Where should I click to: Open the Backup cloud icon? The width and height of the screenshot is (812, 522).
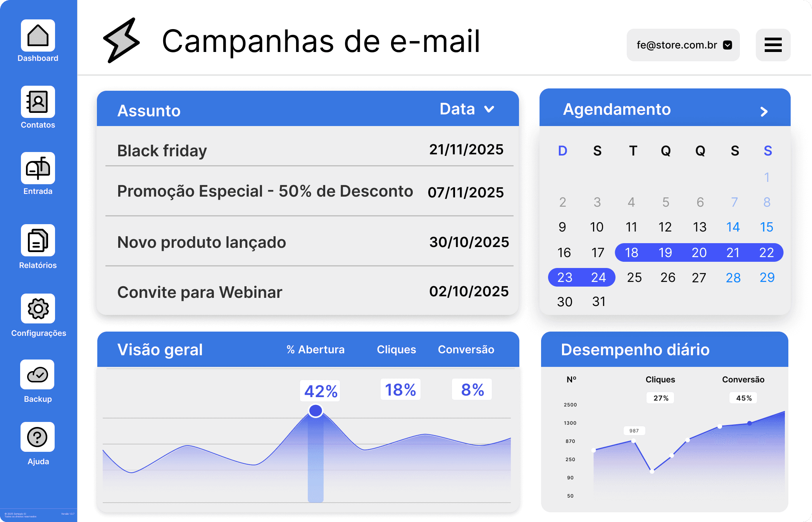pos(38,375)
